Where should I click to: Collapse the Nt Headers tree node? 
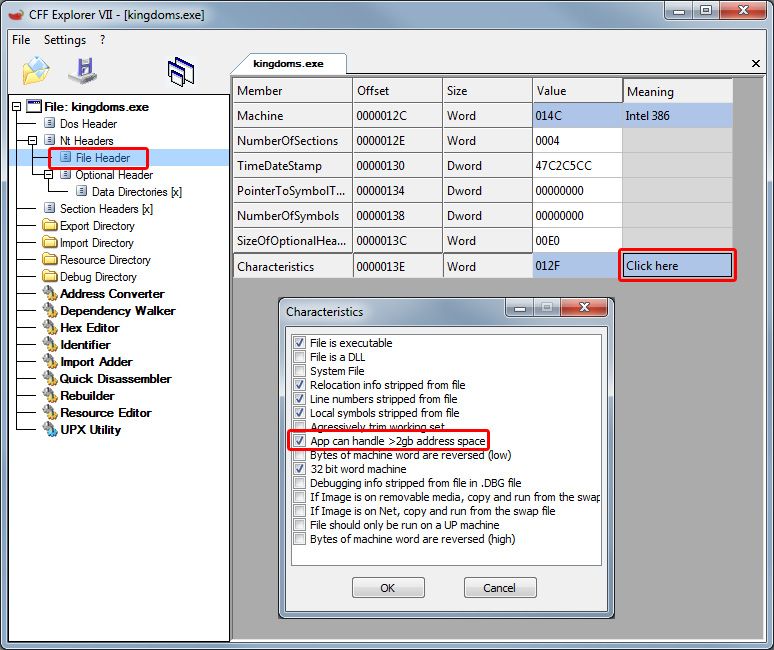coord(33,141)
